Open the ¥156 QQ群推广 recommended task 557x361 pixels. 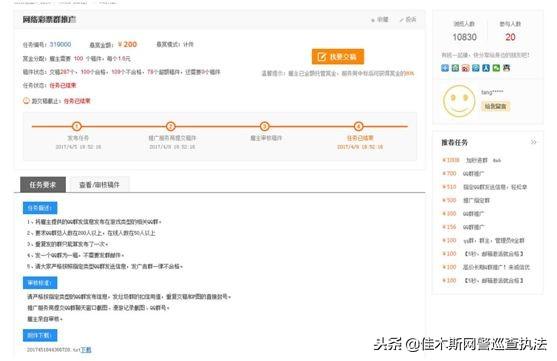[463, 227]
